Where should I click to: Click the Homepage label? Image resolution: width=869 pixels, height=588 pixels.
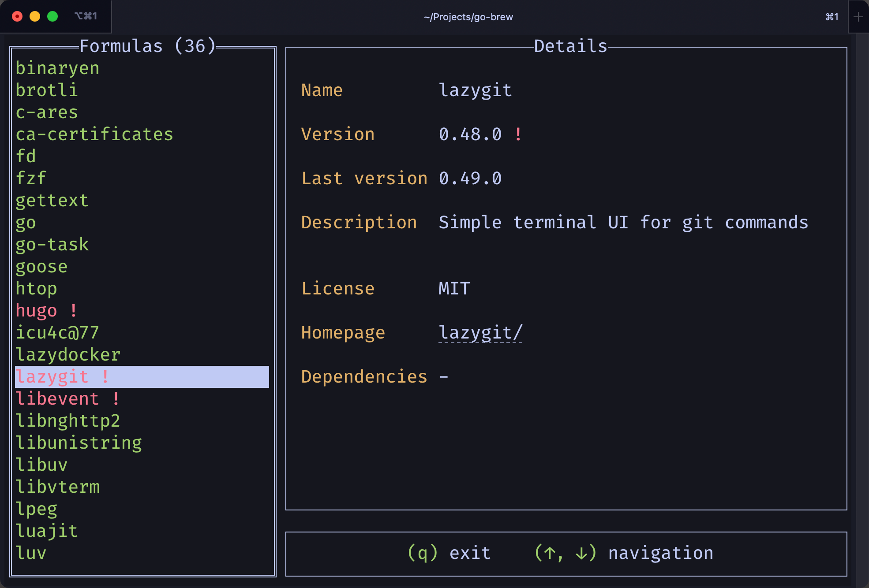point(343,333)
